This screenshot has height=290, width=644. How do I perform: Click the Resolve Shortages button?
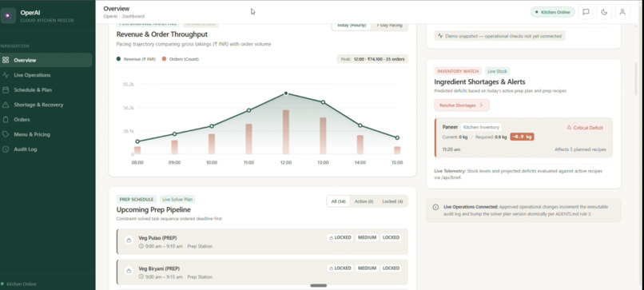point(462,105)
